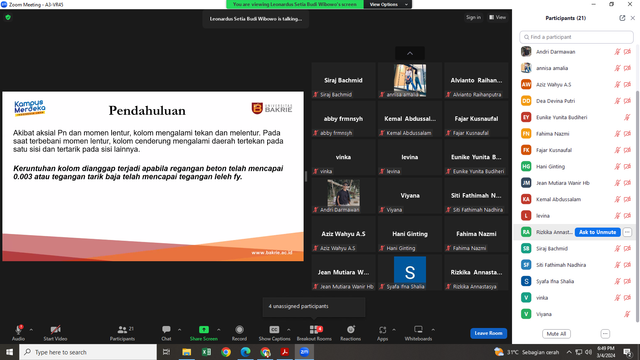Open View Options dropdown
Screen dimensions: 640x360
point(387,4)
